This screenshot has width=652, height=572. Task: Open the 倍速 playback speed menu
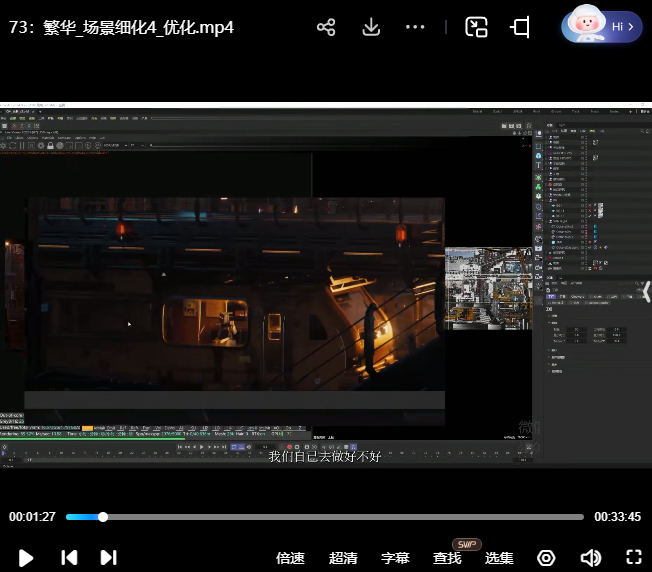290,558
